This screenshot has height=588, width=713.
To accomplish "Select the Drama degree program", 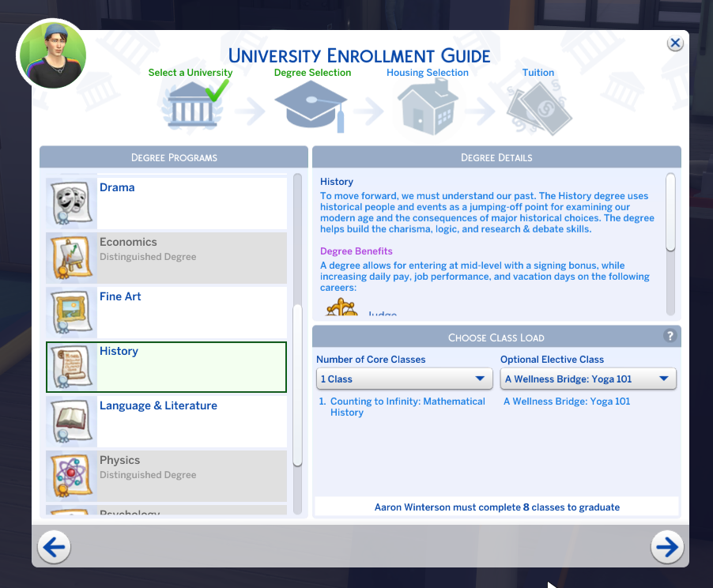I will (x=167, y=203).
